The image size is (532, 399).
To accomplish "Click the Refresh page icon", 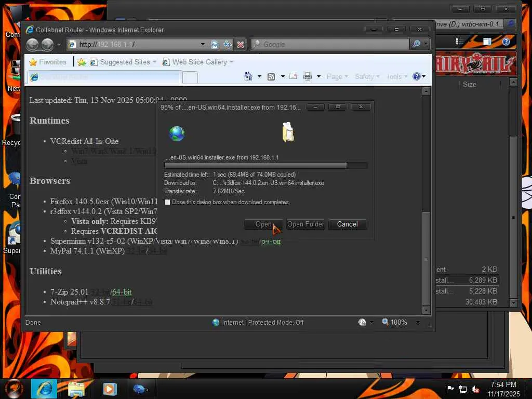I will pyautogui.click(x=228, y=45).
